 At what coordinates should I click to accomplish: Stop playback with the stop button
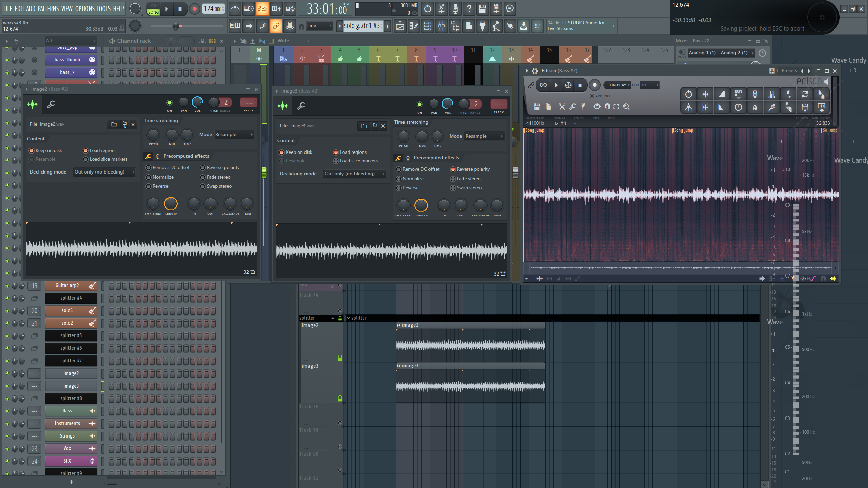pos(180,9)
